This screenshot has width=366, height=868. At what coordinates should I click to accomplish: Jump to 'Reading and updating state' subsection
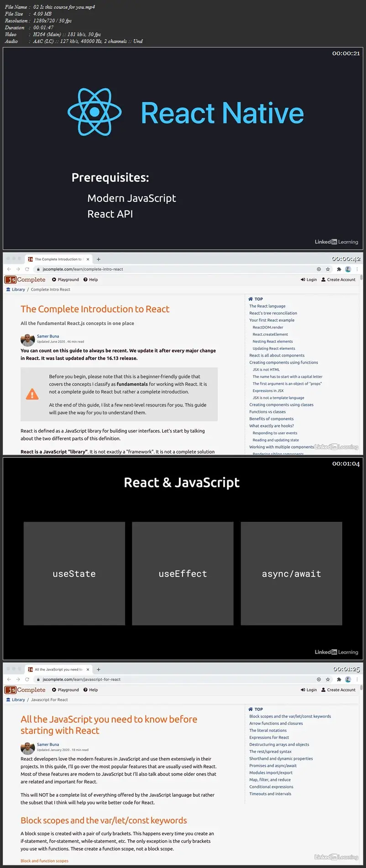coord(276,440)
